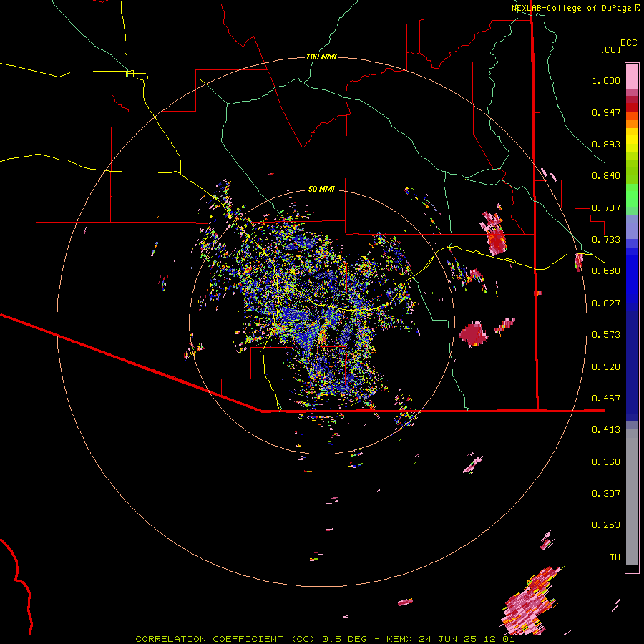The height and width of the screenshot is (644, 644).
Task: Click the large pink echo blob in the southeast corner
Action: 531,600
